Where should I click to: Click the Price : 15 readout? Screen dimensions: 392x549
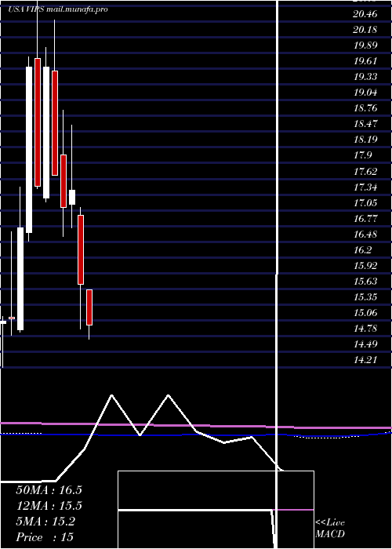(45, 537)
